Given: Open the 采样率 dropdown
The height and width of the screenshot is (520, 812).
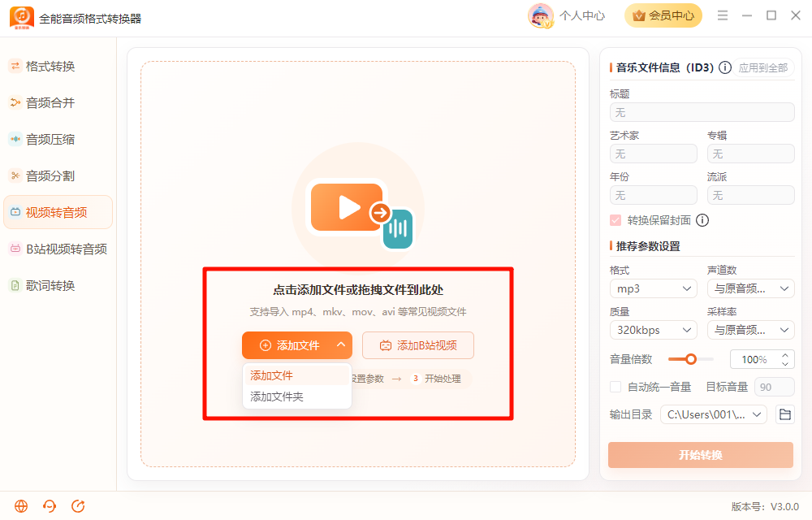Looking at the screenshot, I should (x=750, y=330).
